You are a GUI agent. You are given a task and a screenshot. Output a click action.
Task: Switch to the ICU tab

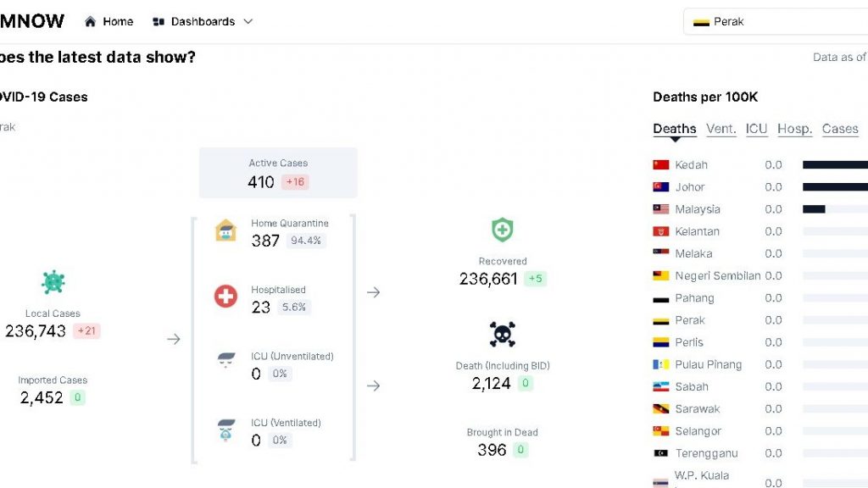click(756, 129)
